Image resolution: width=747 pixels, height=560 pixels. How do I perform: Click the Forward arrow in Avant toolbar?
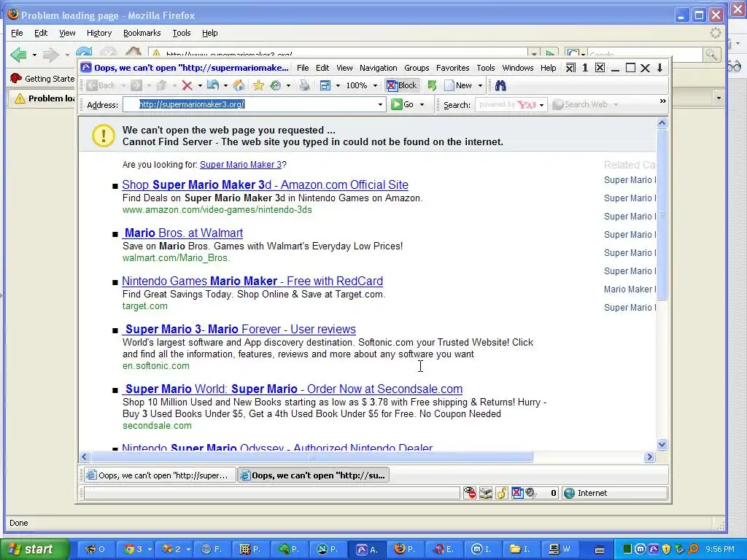coord(136,85)
